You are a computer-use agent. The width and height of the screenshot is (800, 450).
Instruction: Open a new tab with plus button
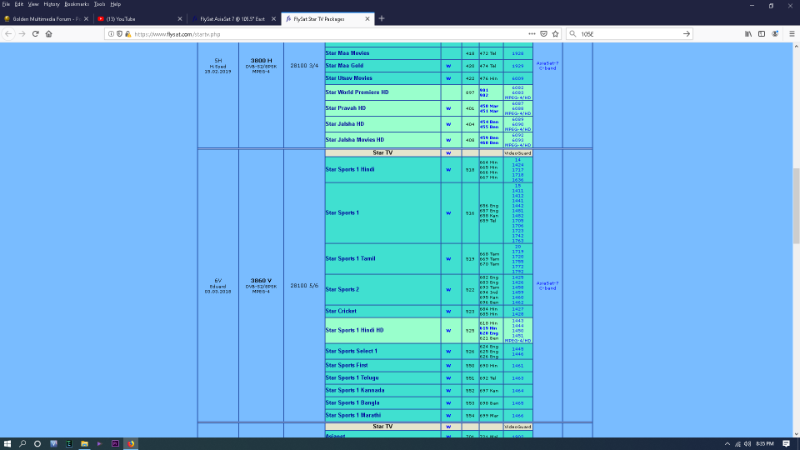[382, 19]
